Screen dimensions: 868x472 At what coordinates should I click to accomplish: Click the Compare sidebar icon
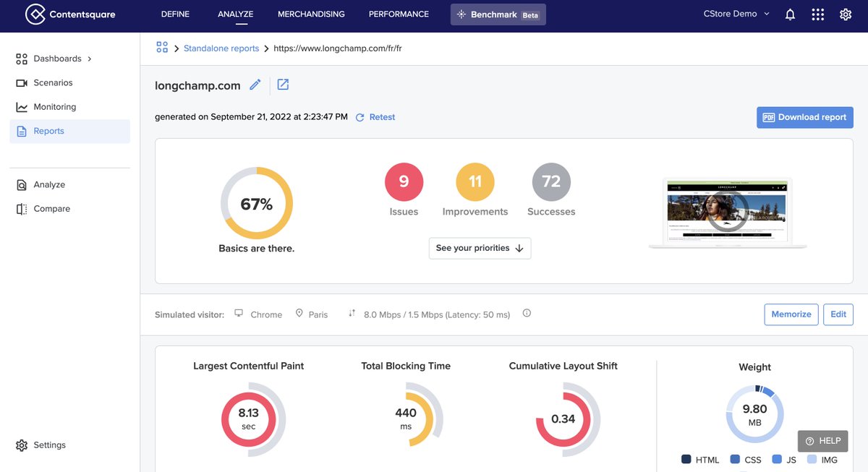click(x=22, y=209)
